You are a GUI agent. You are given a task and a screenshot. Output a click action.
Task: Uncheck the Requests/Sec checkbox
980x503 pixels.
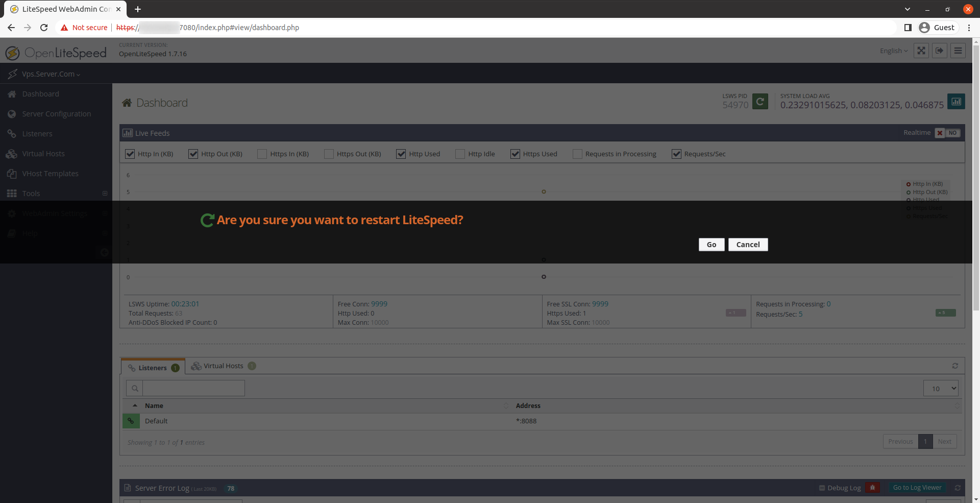coord(676,154)
